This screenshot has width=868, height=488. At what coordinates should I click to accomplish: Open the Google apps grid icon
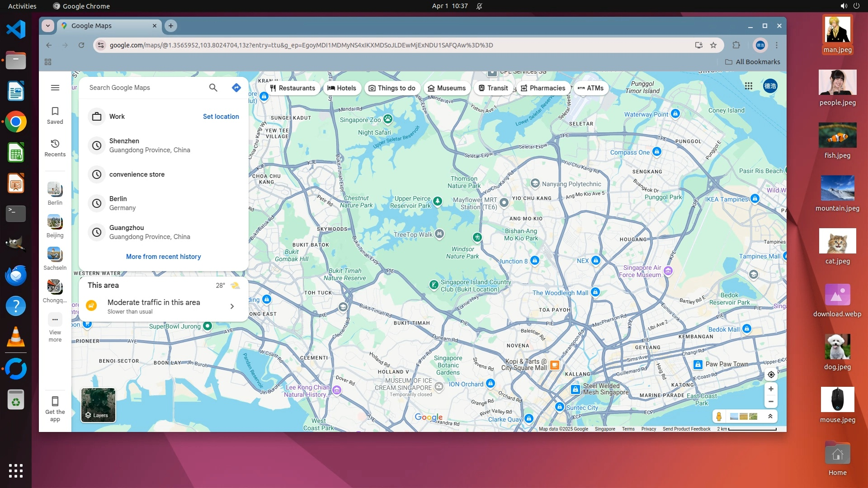[x=749, y=86]
